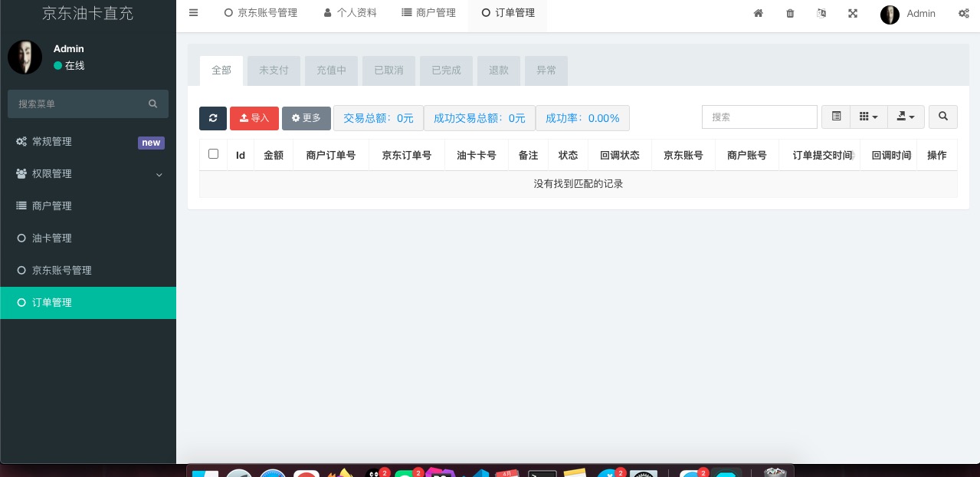The image size is (980, 477).
Task: Select the 全部 order filter tab
Action: coord(221,71)
